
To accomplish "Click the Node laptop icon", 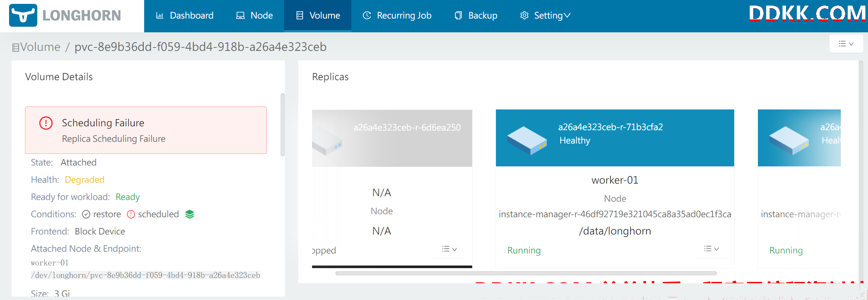I will [x=240, y=16].
